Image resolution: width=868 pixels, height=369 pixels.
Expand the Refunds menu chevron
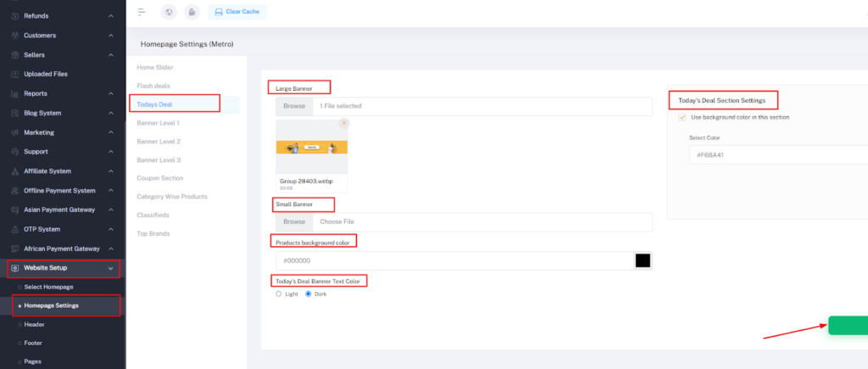tap(111, 16)
